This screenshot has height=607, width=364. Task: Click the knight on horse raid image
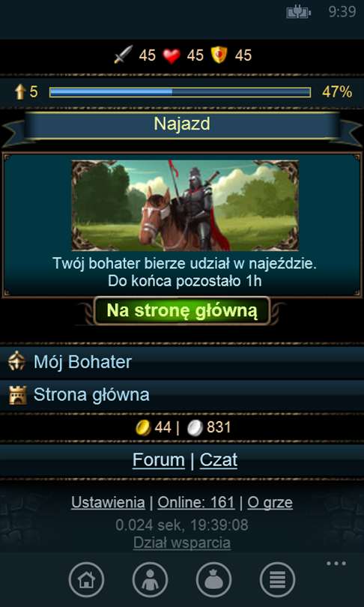(185, 205)
